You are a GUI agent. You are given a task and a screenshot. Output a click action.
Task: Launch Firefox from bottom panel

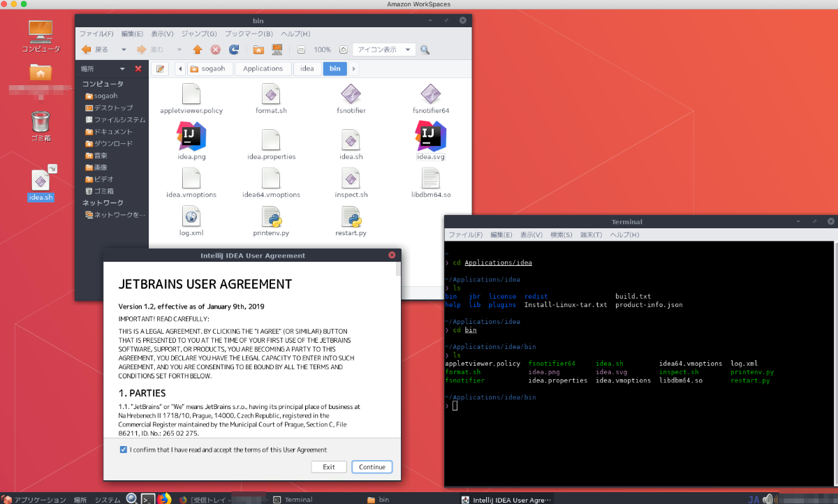click(164, 499)
